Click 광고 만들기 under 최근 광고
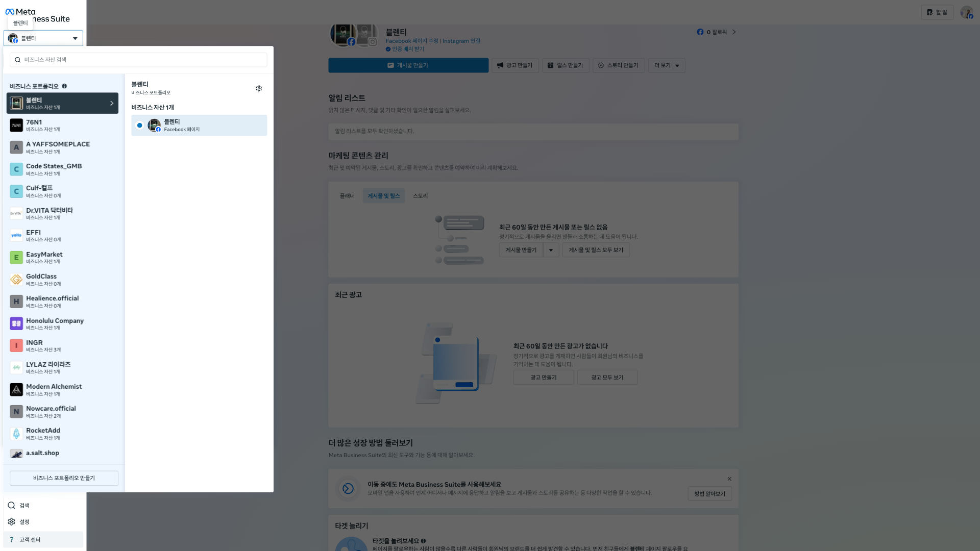Screen dimensions: 980x551 [544, 378]
